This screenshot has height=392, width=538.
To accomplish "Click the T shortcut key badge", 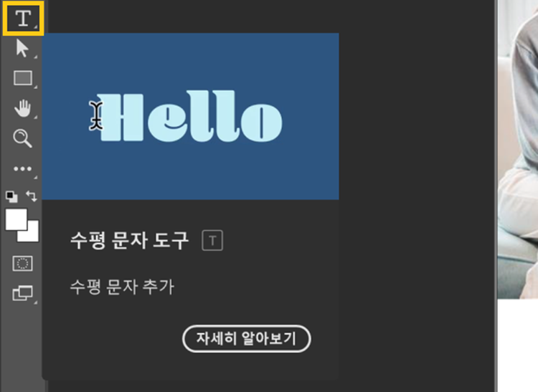I will point(212,241).
